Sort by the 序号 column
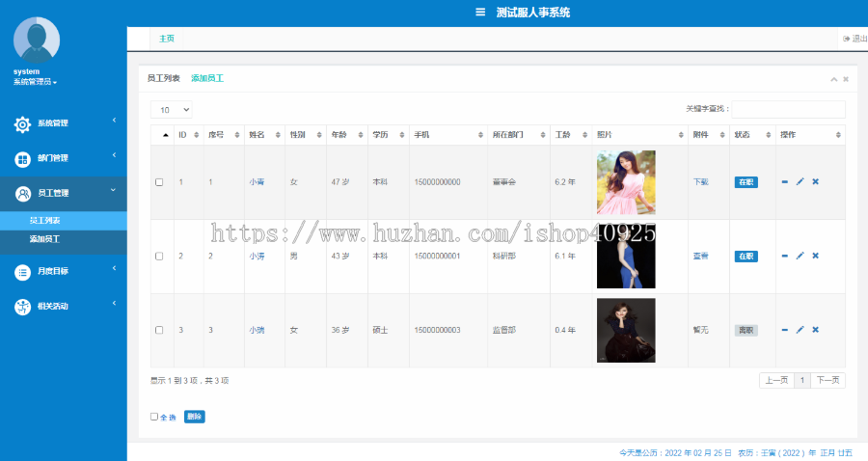The height and width of the screenshot is (461, 868). (224, 135)
